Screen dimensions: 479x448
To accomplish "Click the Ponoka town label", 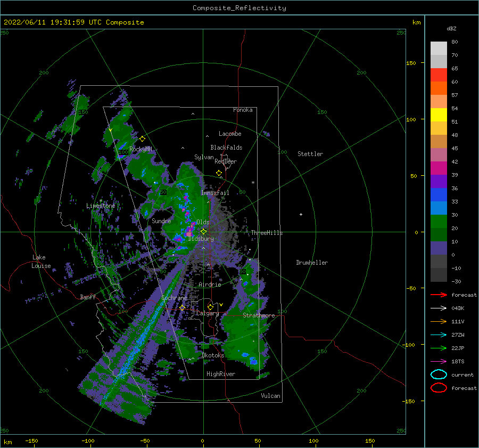I will (x=243, y=110).
